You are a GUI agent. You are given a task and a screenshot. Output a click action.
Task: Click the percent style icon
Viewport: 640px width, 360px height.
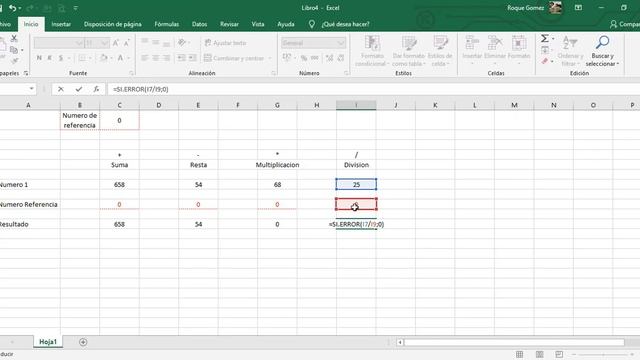[x=304, y=58]
